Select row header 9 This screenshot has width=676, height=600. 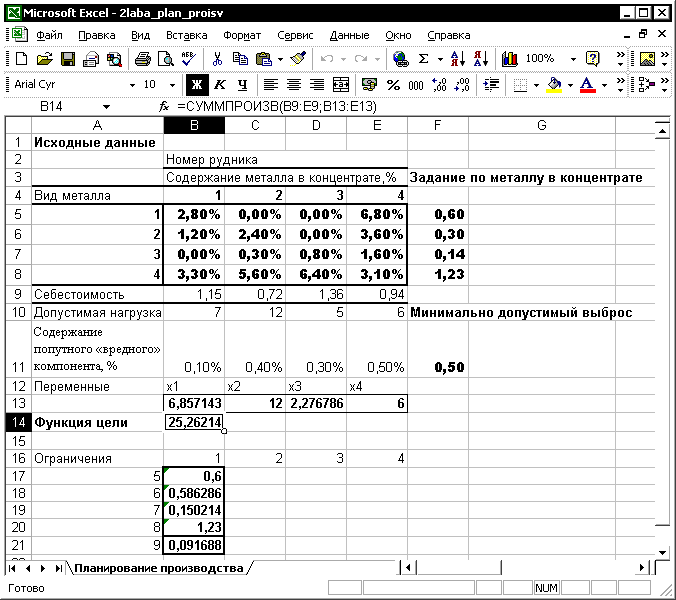coord(18,294)
